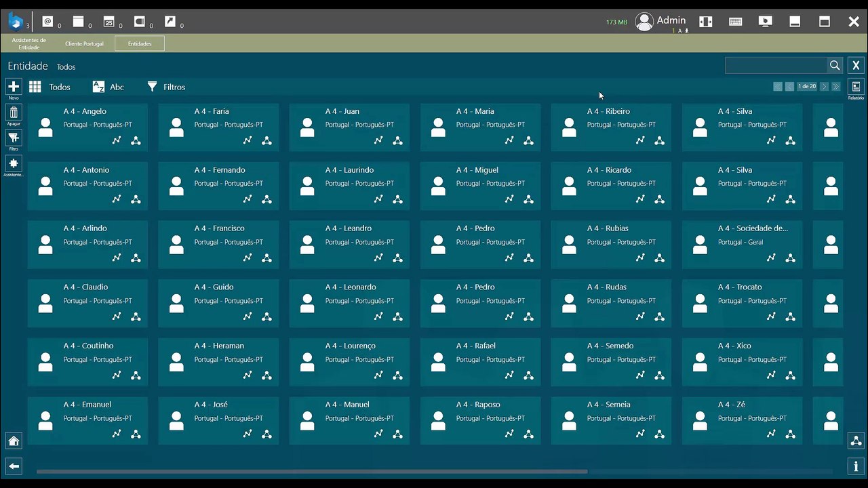The width and height of the screenshot is (868, 488).
Task: Open chart icon on A 4 - Angelo card
Action: coord(117,140)
